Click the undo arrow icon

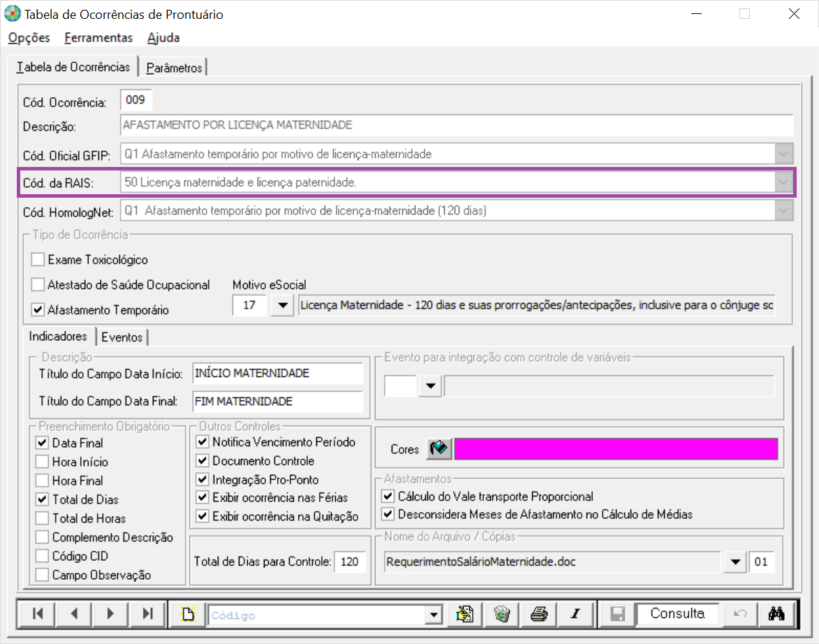point(740,614)
